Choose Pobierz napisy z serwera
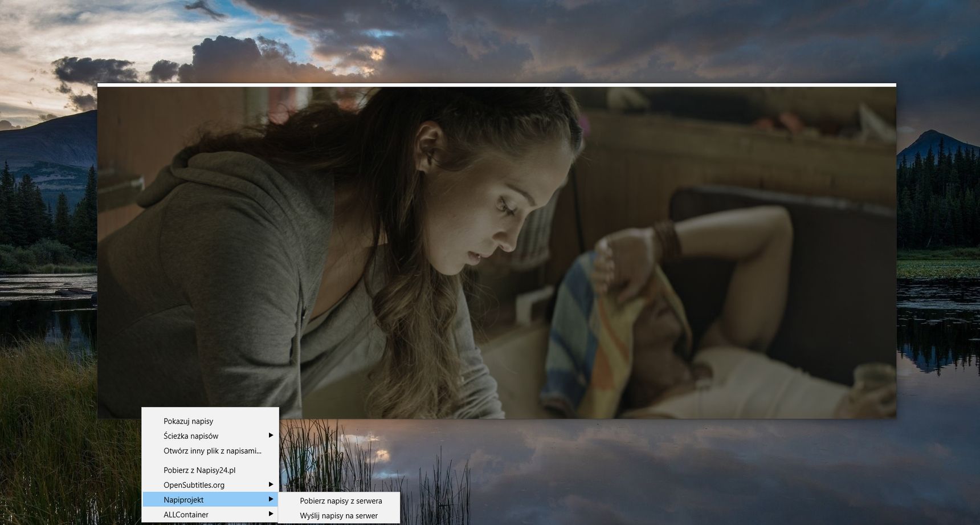The width and height of the screenshot is (980, 525). [x=339, y=501]
